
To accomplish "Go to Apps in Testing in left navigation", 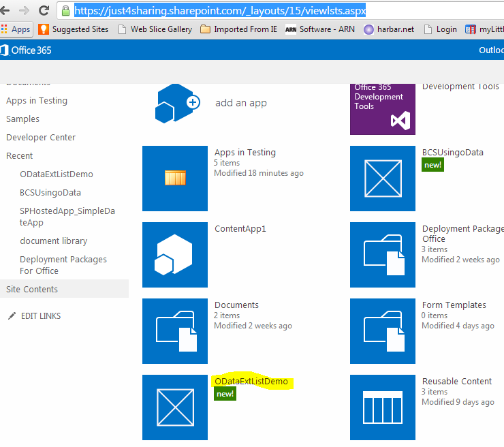I will coord(37,101).
